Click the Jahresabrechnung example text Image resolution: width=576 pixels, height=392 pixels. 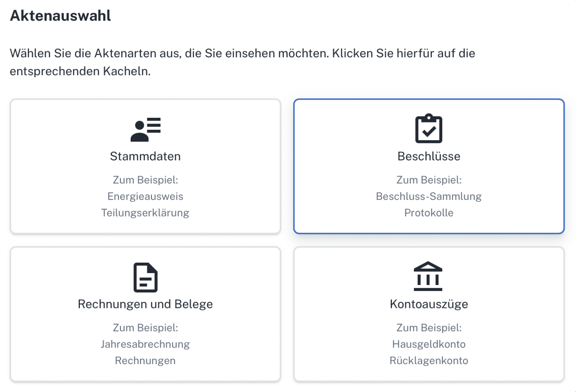[x=145, y=344]
